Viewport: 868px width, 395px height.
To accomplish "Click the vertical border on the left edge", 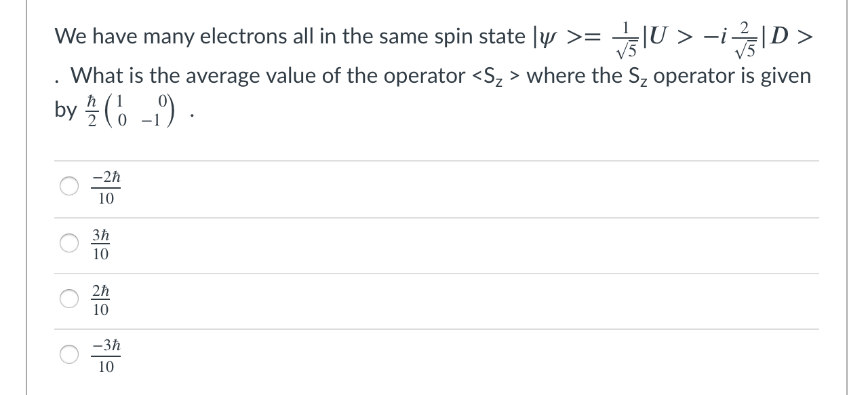I will (26, 197).
